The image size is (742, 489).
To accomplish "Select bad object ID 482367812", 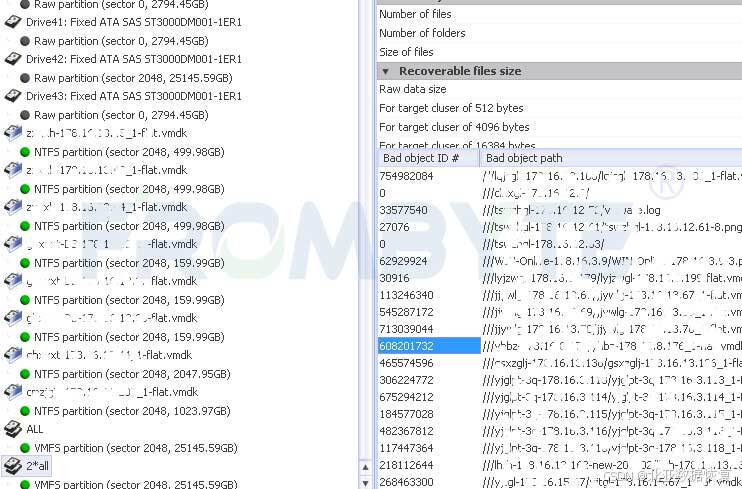I will [406, 431].
